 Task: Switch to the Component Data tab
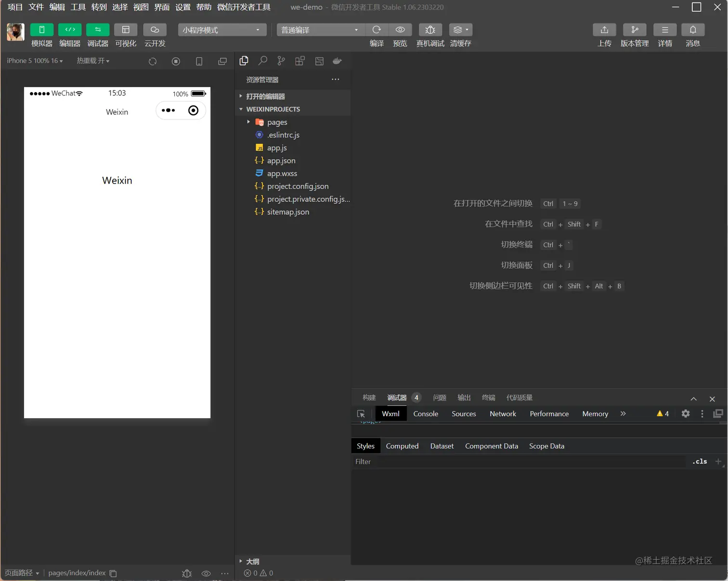point(492,446)
